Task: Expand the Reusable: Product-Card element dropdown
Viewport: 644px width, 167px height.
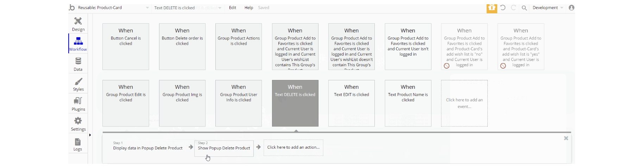Action: pos(147,8)
